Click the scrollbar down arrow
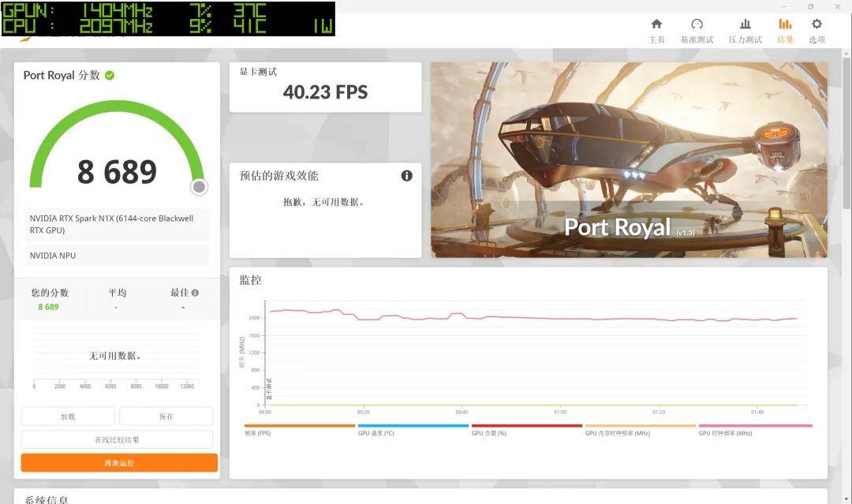 (x=846, y=498)
